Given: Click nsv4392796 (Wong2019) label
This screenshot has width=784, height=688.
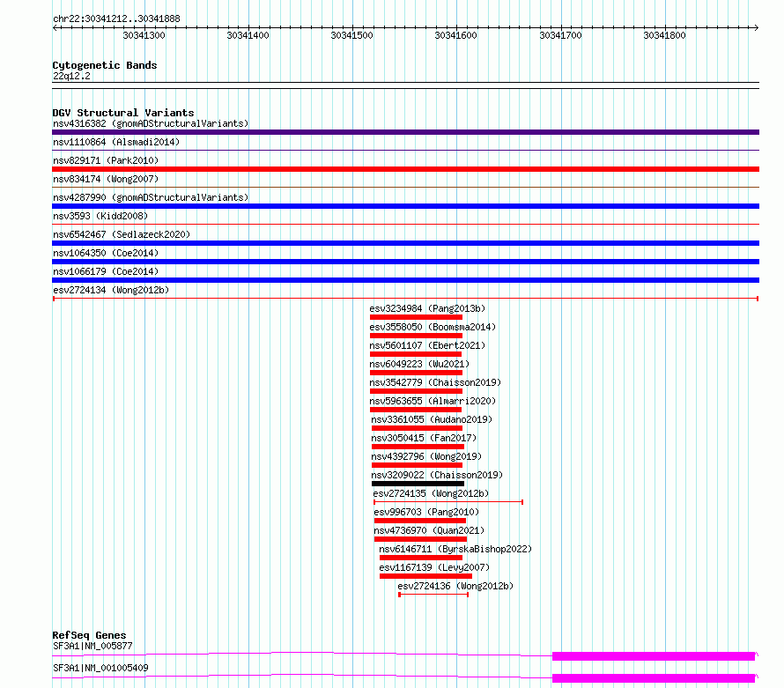Looking at the screenshot, I should pyautogui.click(x=426, y=456).
